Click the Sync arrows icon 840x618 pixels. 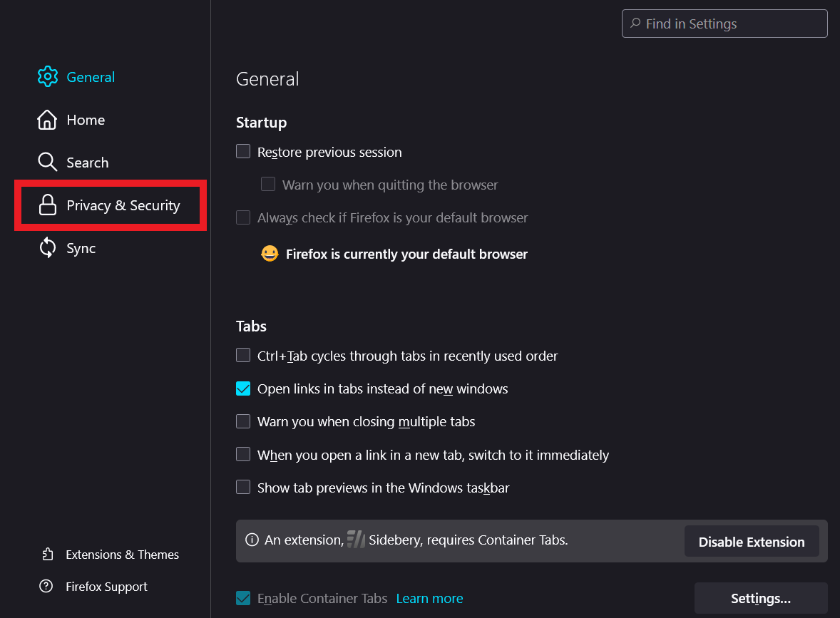click(47, 248)
